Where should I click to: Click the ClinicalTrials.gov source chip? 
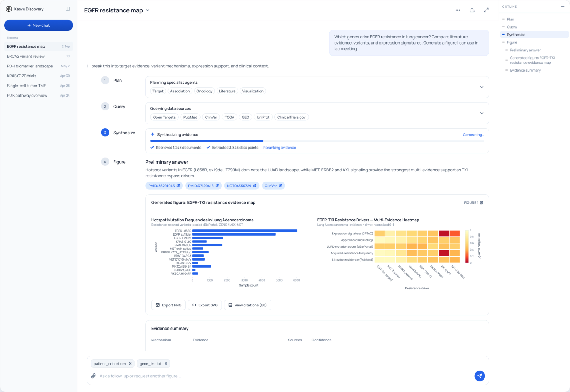(291, 117)
